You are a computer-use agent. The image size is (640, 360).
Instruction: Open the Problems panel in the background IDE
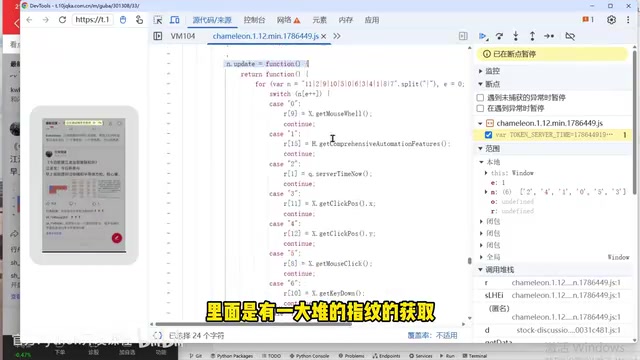(x=351, y=356)
